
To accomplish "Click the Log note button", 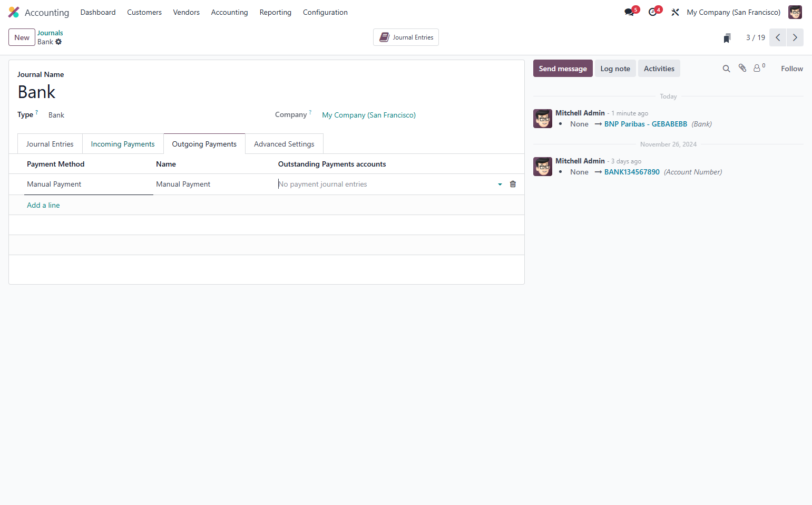I will (x=615, y=69).
